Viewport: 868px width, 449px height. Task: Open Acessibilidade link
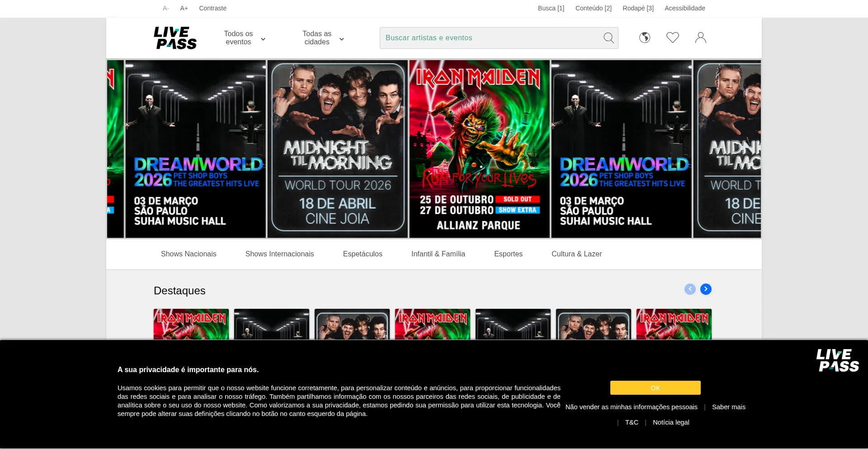click(x=685, y=8)
